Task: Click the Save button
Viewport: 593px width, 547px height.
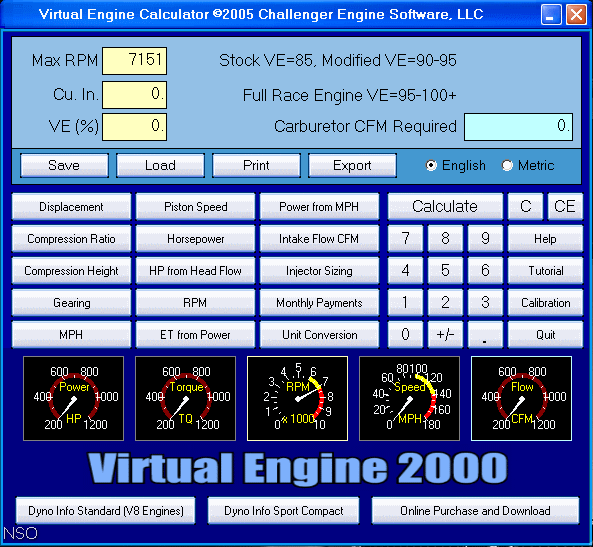Action: (64, 165)
